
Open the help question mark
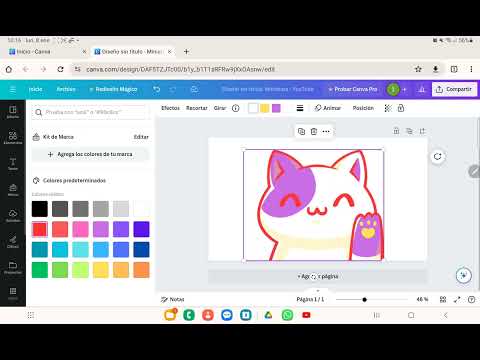point(471,299)
